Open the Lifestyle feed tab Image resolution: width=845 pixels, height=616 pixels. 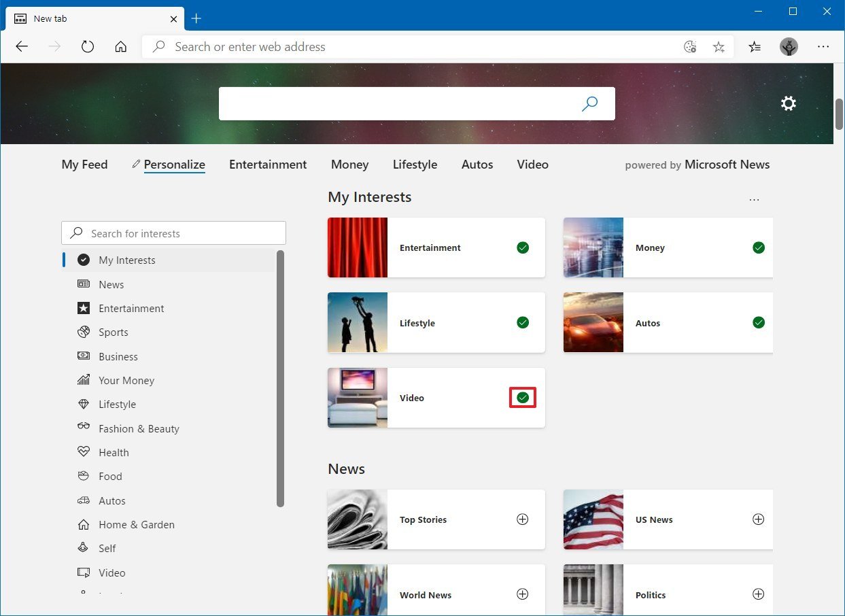point(415,165)
